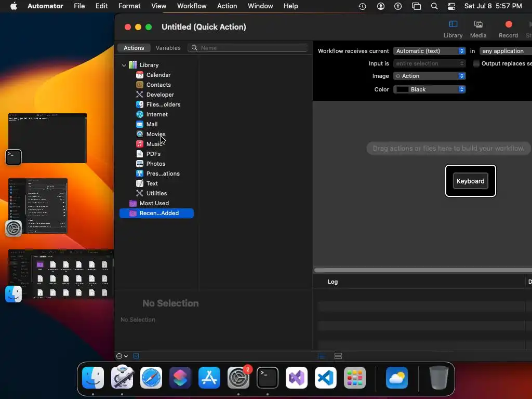
Task: Click the black color swatch preview
Action: point(403,89)
